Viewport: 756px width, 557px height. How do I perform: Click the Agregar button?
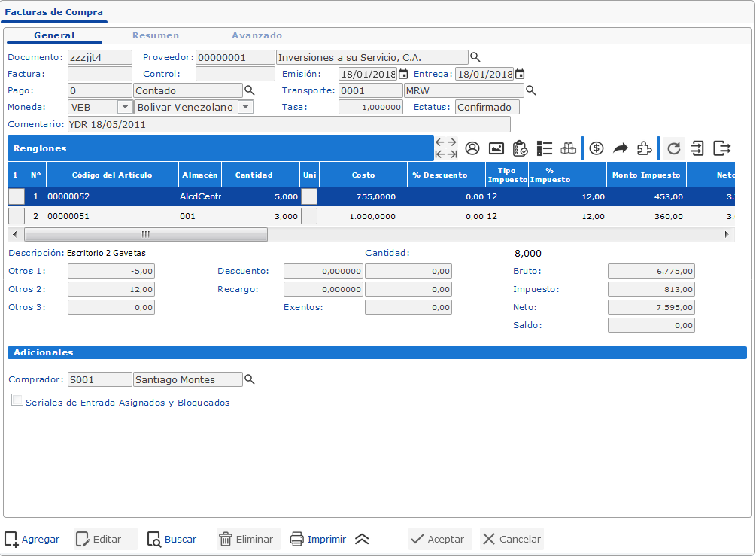tap(32, 539)
